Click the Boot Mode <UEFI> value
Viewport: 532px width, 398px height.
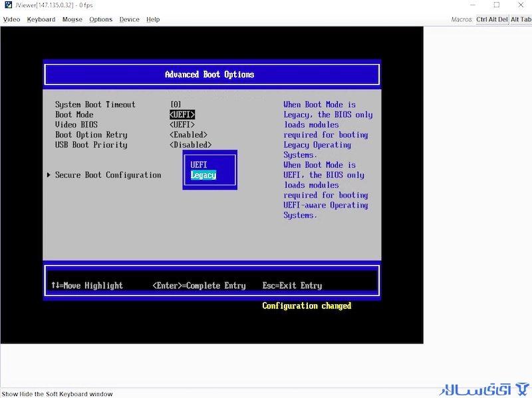(x=182, y=114)
